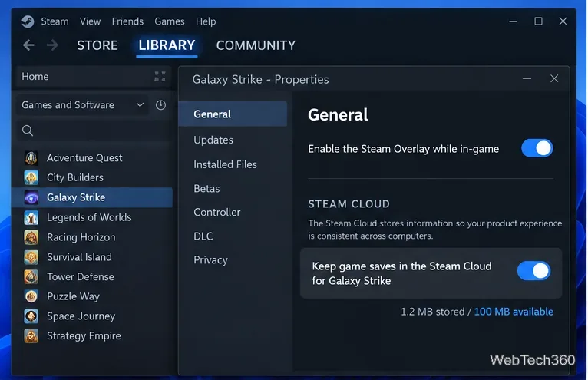The width and height of the screenshot is (588, 380).
Task: Switch to the LIBRARY tab
Action: point(167,45)
